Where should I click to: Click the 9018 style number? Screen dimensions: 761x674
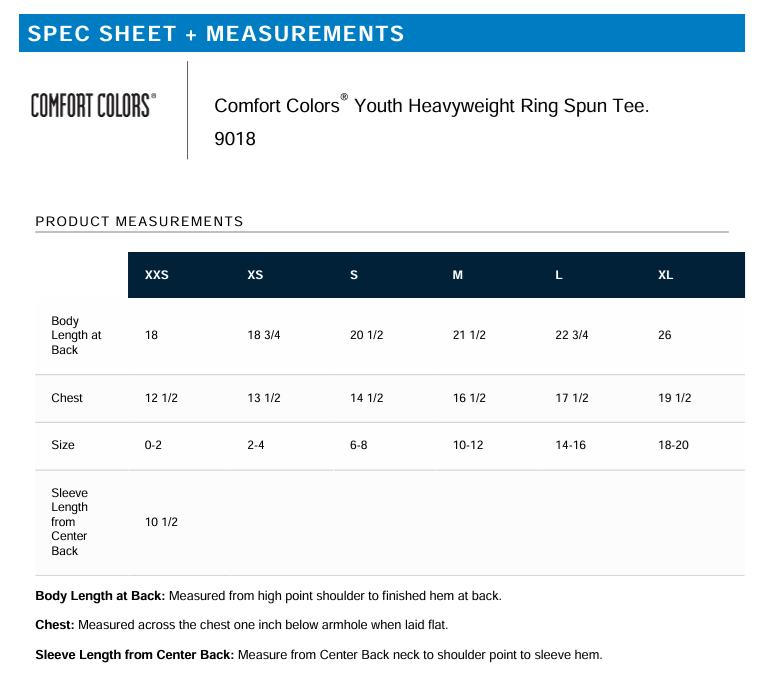coord(235,139)
